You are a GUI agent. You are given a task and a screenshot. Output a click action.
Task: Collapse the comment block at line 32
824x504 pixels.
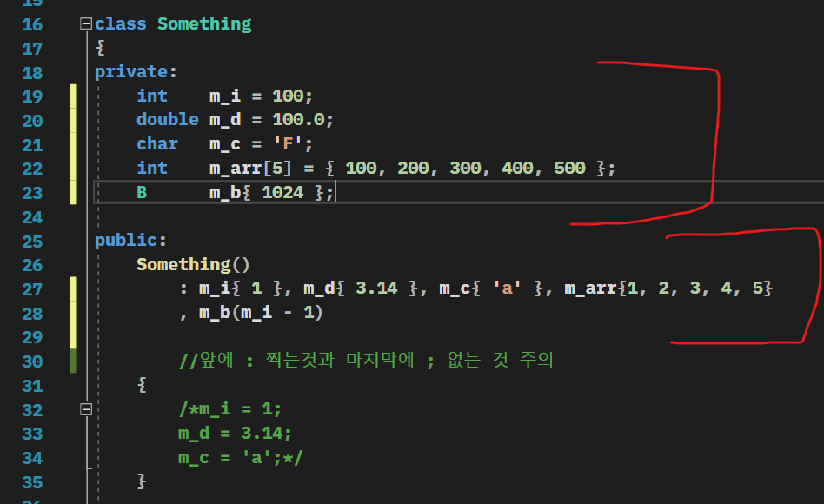tap(86, 409)
